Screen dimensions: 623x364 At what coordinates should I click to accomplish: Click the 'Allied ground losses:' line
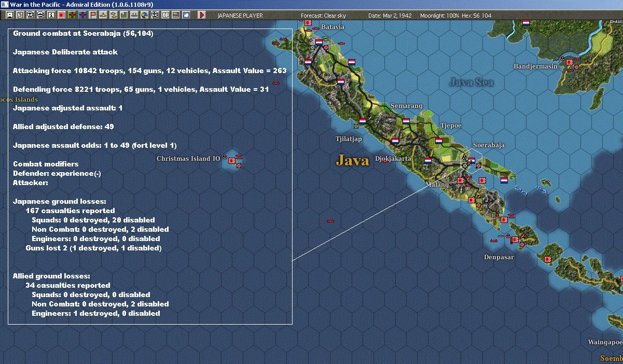52,276
